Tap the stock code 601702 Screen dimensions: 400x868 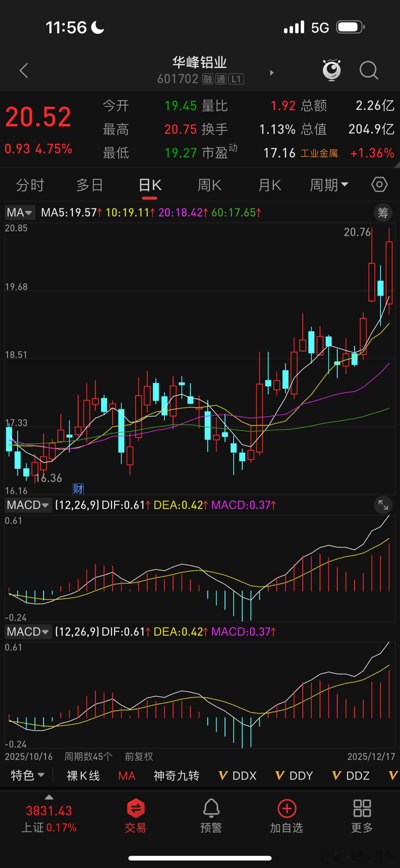point(178,79)
